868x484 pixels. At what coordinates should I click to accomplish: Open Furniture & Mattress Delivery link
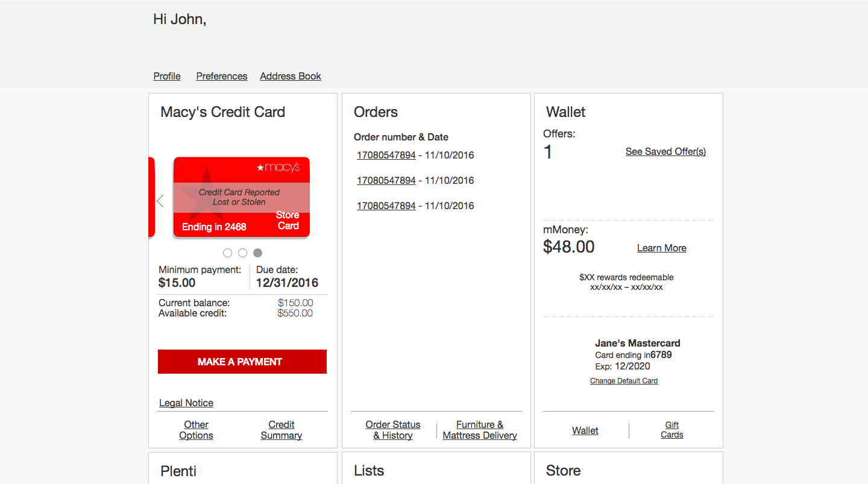coord(480,430)
